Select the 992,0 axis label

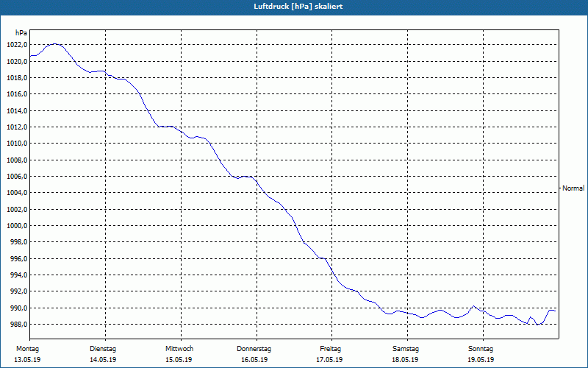click(19, 291)
